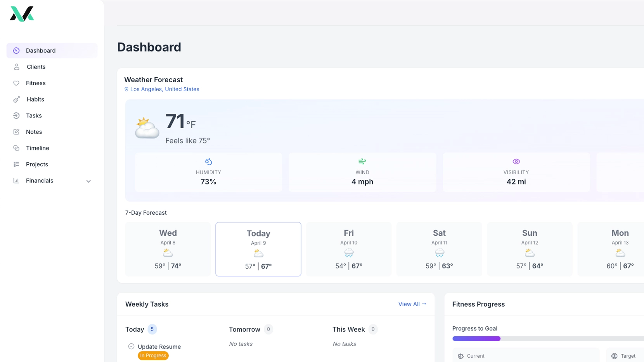Open the Notes section
Viewport: 644px width, 362px height.
click(34, 132)
